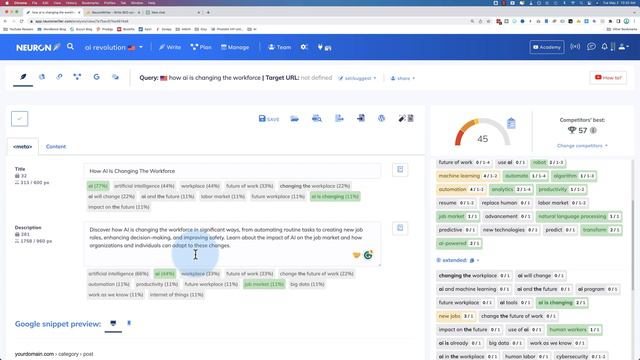Screen dimensions: 640x360
Task: Click the NEURON logo
Action: click(38, 47)
